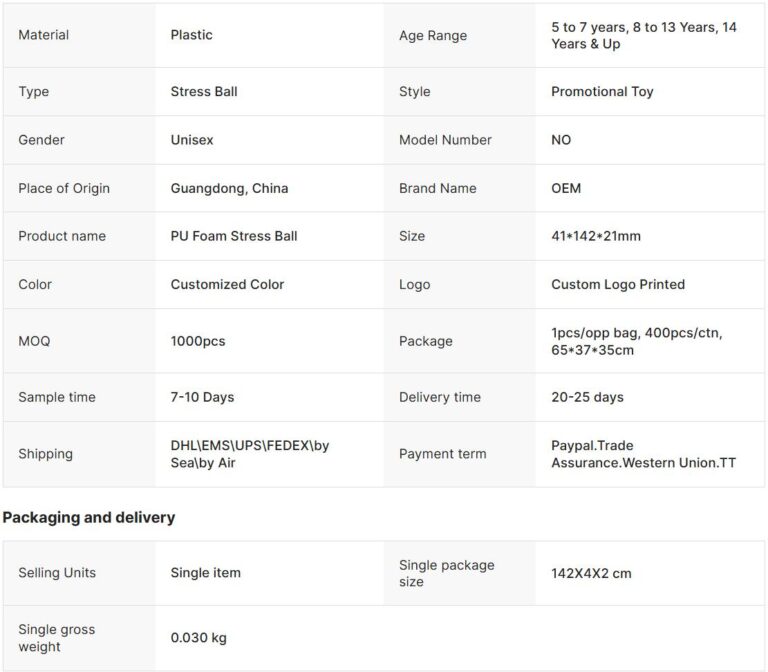Select the 0.030 kg gross weight

(198, 638)
